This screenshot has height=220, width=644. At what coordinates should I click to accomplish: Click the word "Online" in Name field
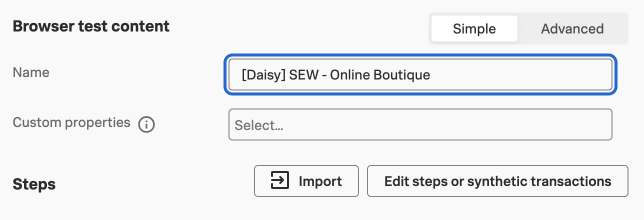[353, 75]
